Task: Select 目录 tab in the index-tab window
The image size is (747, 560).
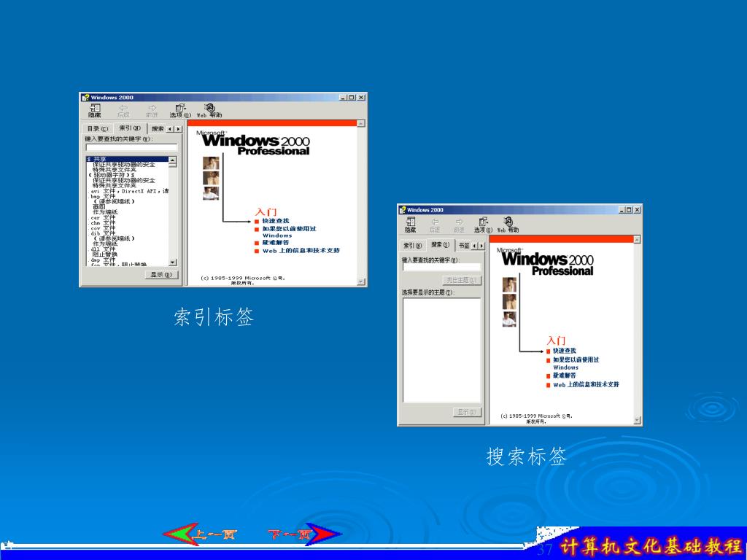Action: [x=98, y=128]
